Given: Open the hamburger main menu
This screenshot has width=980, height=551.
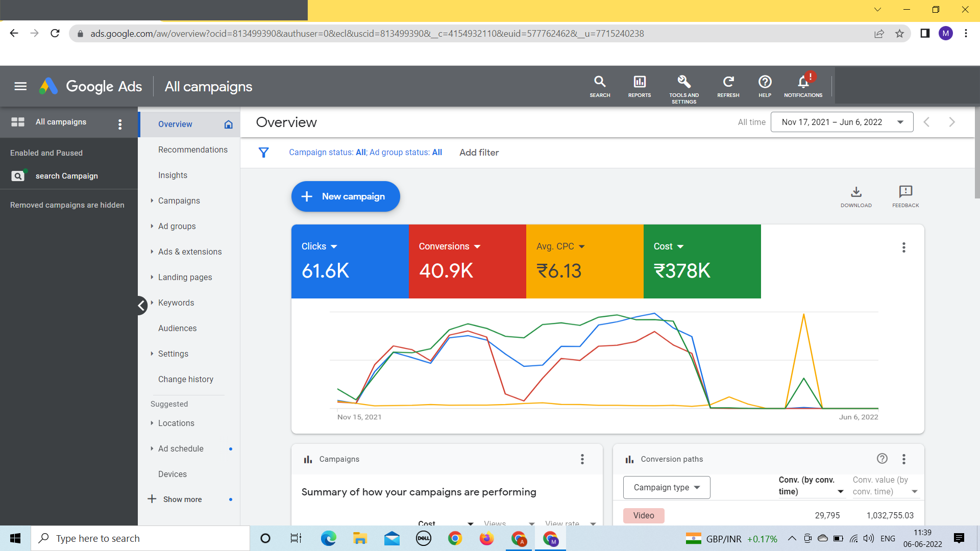Looking at the screenshot, I should (x=20, y=86).
